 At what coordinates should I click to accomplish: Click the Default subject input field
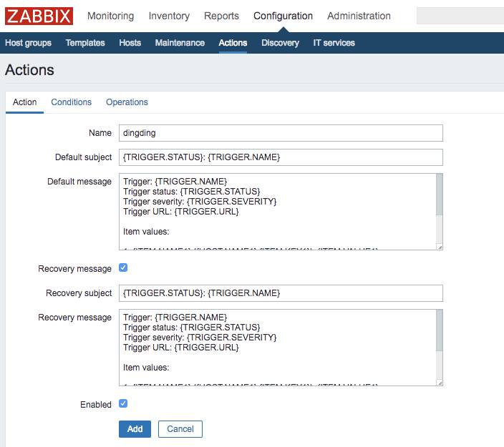[x=281, y=157]
